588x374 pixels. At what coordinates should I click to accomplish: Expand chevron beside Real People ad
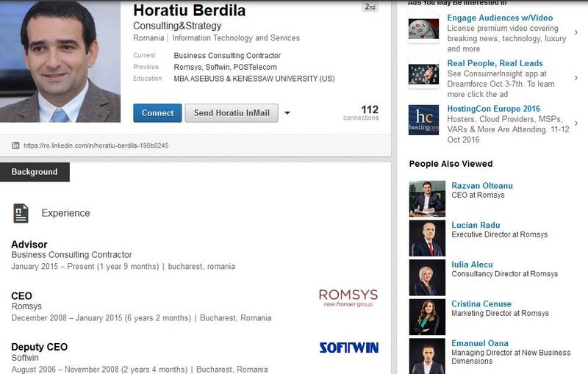pos(576,78)
